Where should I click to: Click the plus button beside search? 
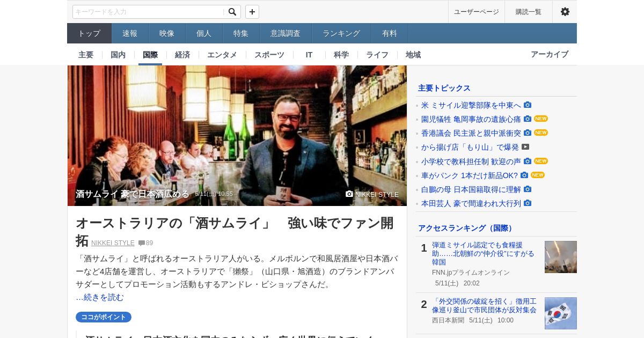(x=252, y=12)
